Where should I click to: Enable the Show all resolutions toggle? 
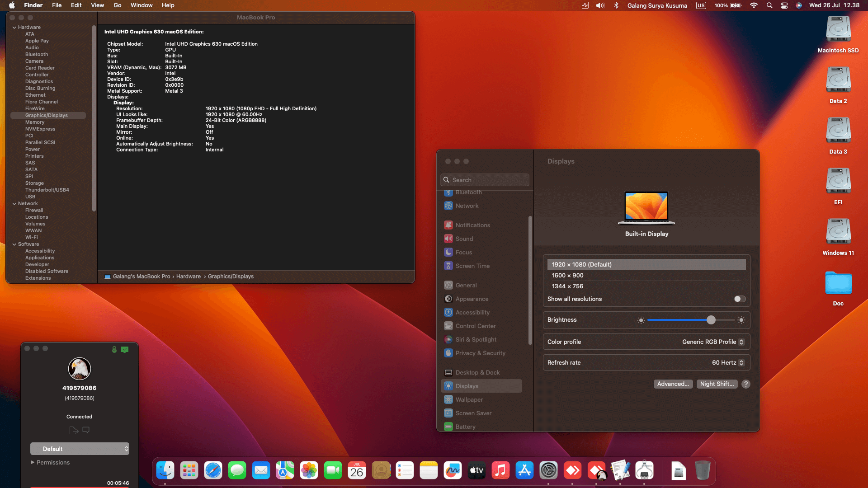pyautogui.click(x=739, y=299)
